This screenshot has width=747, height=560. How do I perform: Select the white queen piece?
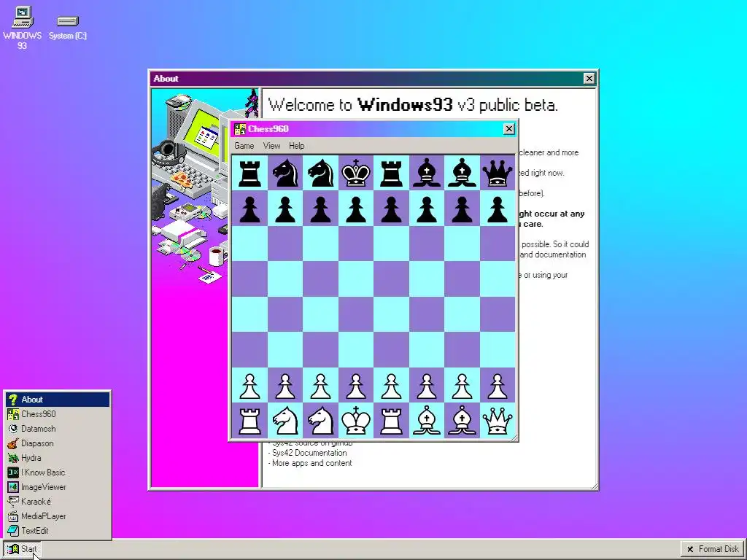pos(498,421)
